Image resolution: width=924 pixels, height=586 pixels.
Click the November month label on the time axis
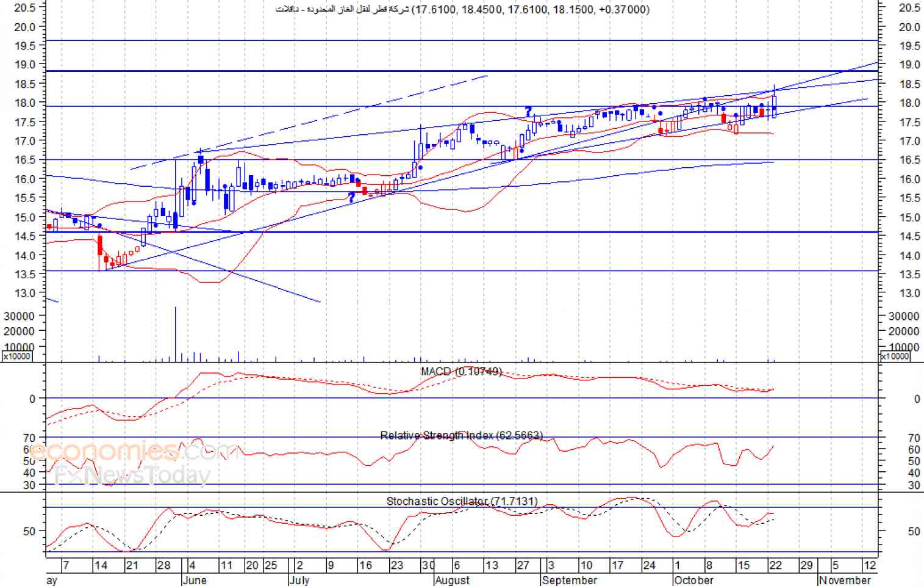(845, 580)
